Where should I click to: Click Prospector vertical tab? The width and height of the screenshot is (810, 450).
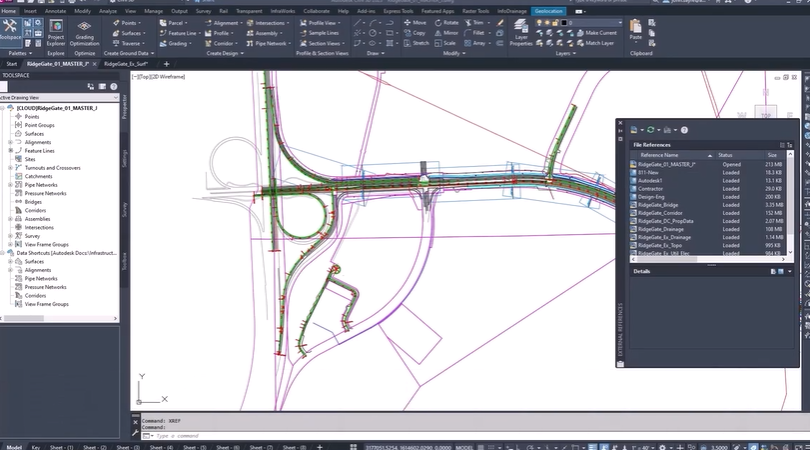click(124, 106)
